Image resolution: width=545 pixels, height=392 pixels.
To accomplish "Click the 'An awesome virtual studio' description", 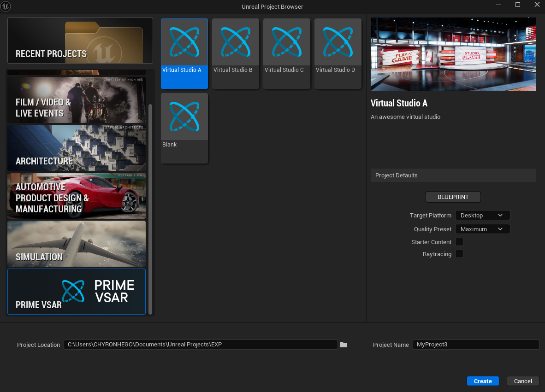I will (x=405, y=117).
